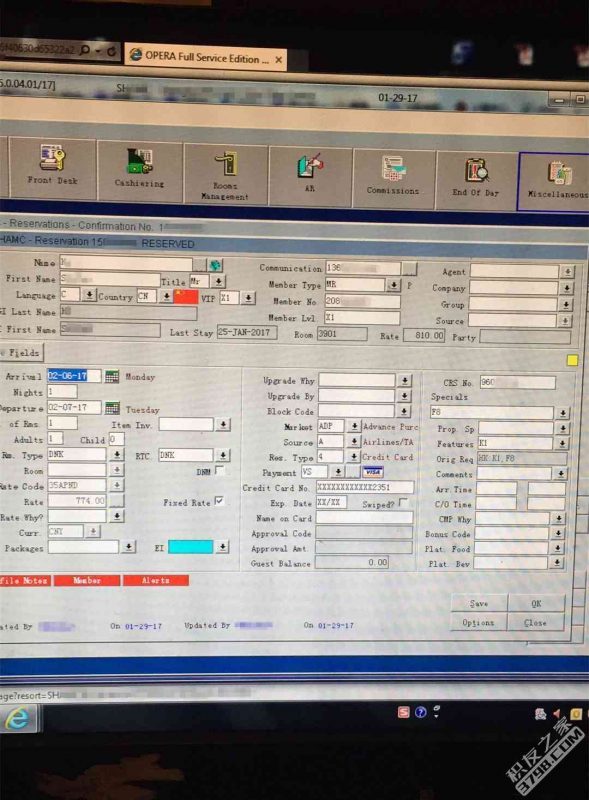Click the browser refresh icon
Screen dimensions: 589x800
pos(111,51)
